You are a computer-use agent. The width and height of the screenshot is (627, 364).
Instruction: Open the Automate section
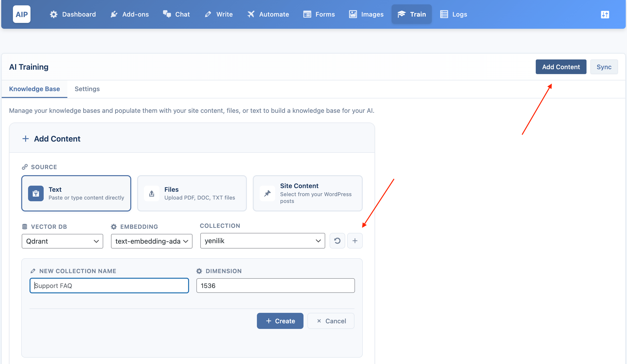[268, 14]
